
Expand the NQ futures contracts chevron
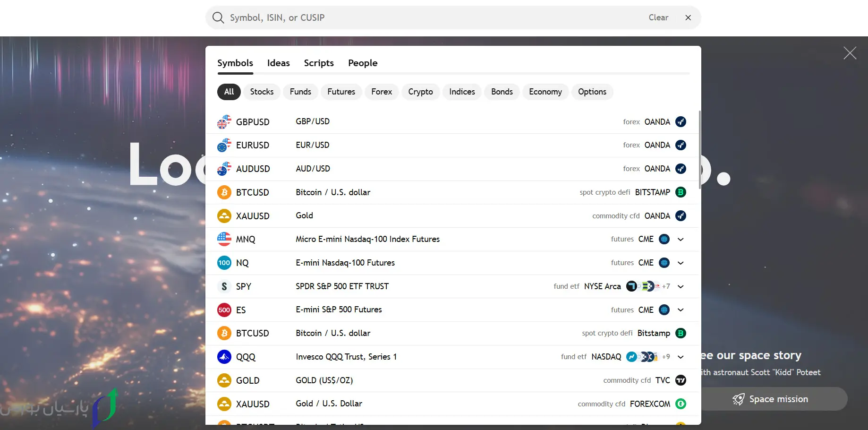point(681,263)
